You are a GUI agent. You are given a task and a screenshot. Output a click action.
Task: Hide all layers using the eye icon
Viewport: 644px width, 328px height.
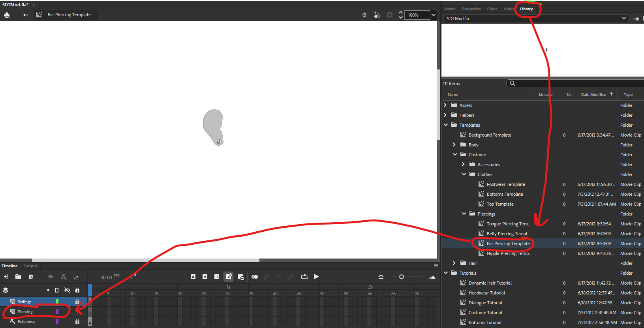click(67, 290)
